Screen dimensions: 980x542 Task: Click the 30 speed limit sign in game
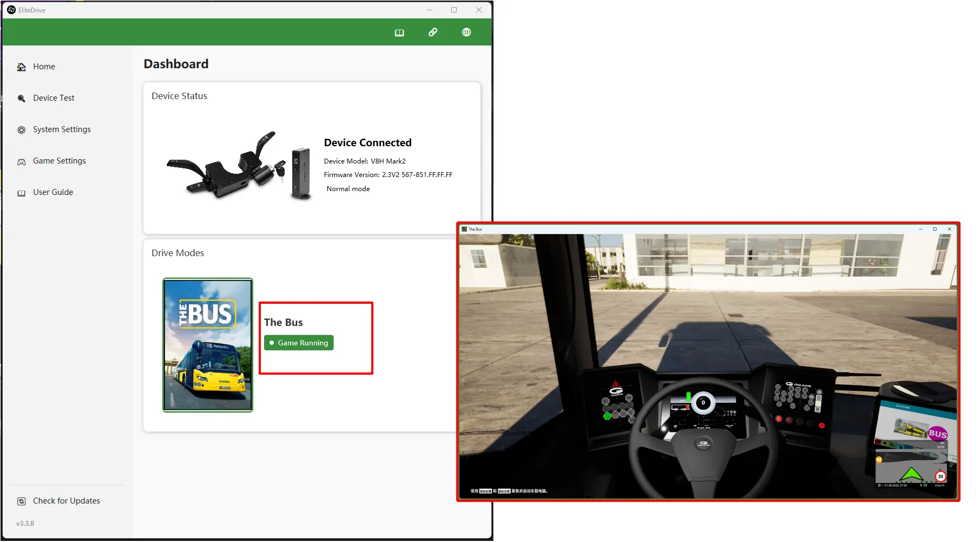click(x=940, y=476)
